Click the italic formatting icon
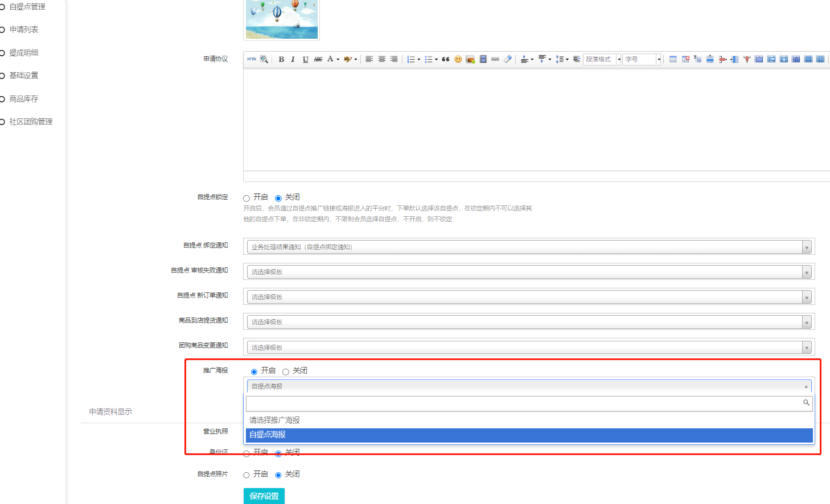The width and height of the screenshot is (830, 504). (x=293, y=59)
